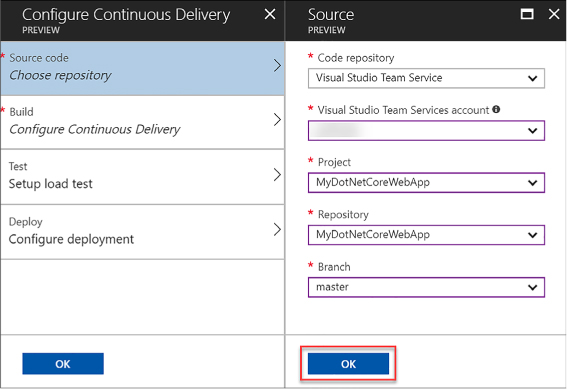
Task: Click OK in the Source blade
Action: tap(348, 364)
